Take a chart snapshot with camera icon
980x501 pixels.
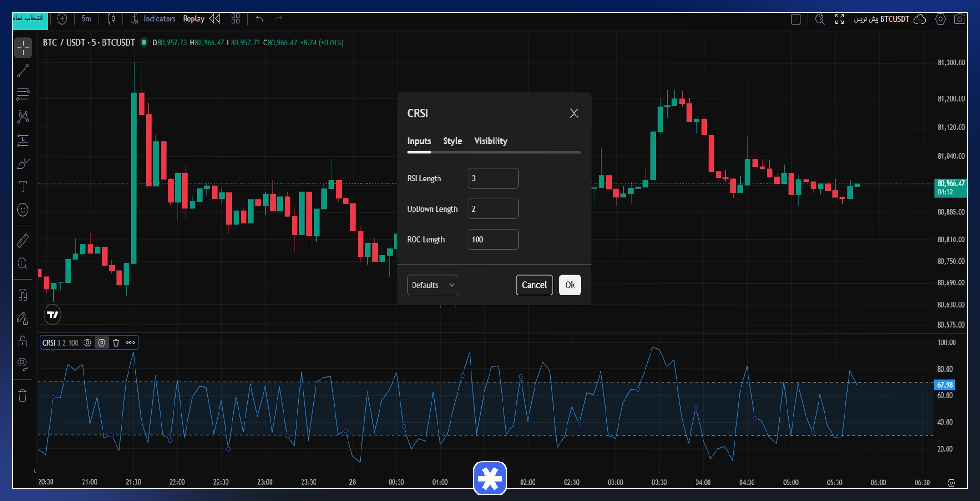(960, 19)
